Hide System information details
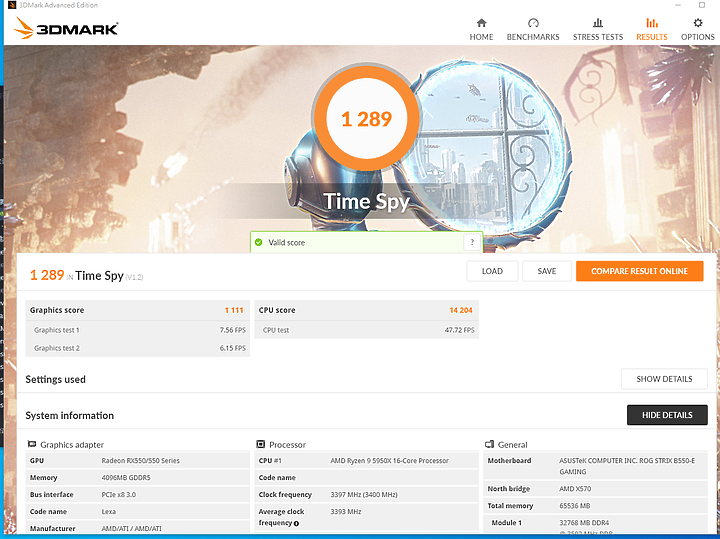Image resolution: width=720 pixels, height=539 pixels. pos(667,415)
